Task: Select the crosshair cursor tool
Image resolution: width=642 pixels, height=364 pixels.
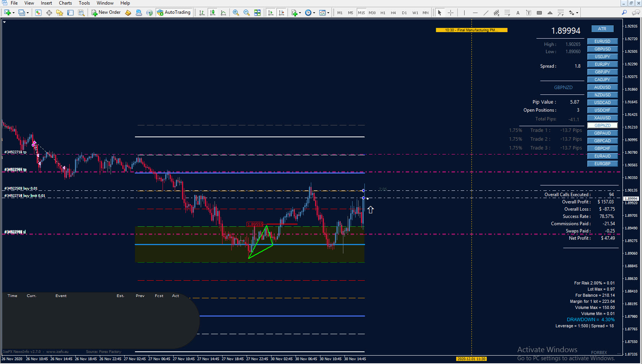Action: (x=450, y=13)
